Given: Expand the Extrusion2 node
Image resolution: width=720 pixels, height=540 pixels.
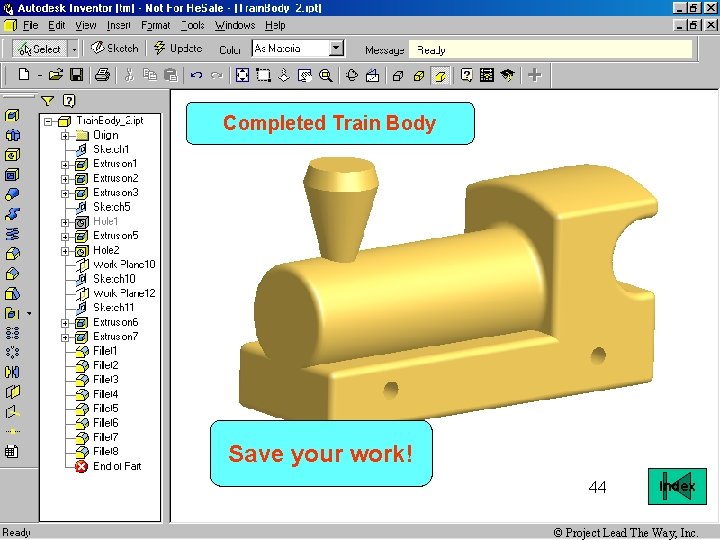Looking at the screenshot, I should tap(65, 179).
